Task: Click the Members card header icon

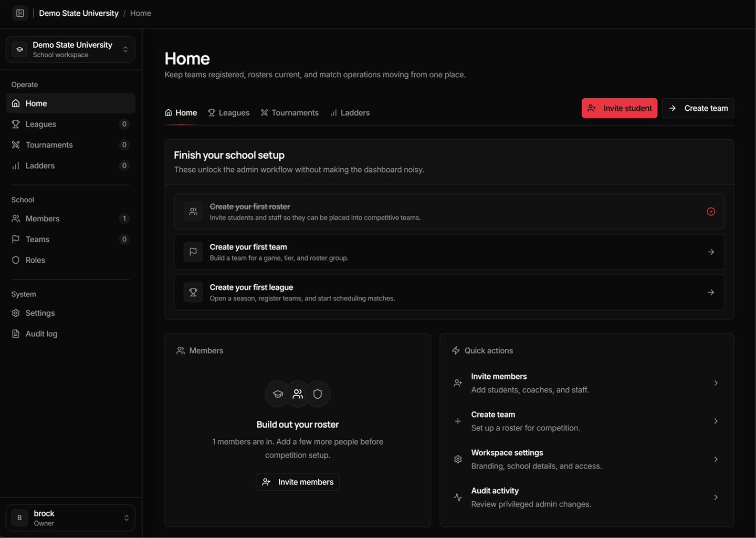Action: [181, 350]
